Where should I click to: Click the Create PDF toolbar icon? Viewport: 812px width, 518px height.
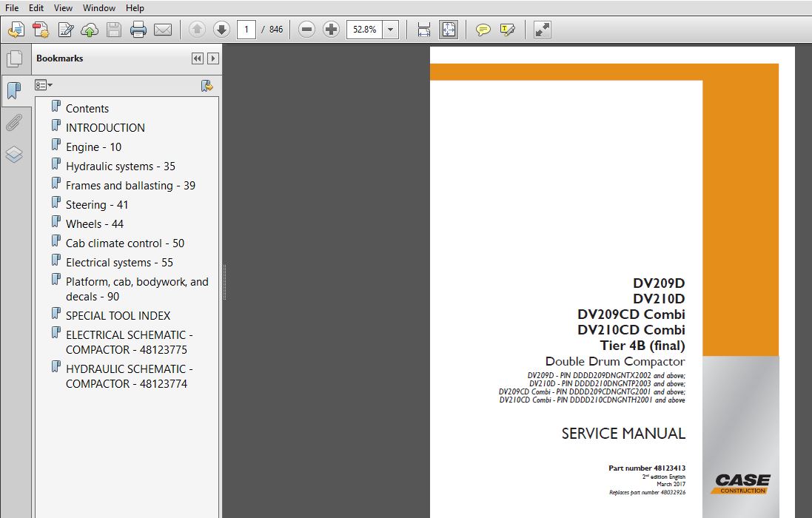coord(41,30)
